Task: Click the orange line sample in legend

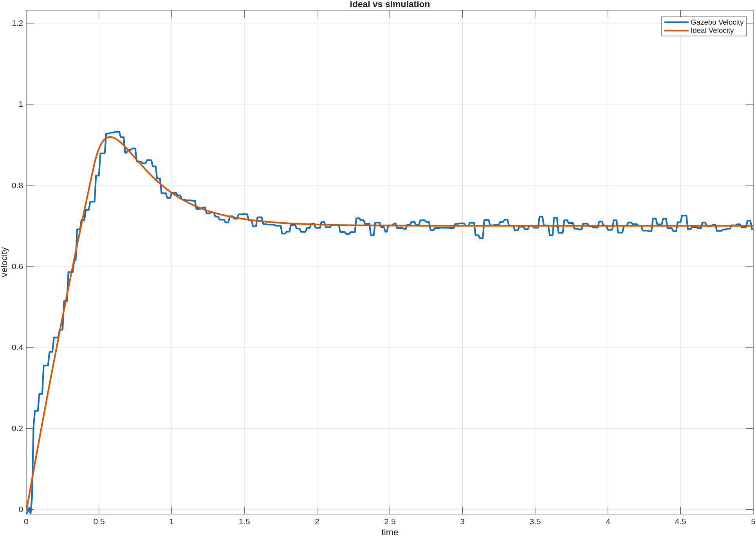Action: point(676,31)
